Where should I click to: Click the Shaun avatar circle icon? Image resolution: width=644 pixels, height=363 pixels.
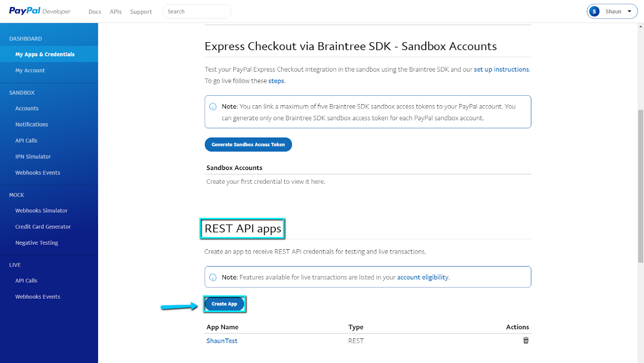[x=594, y=12]
